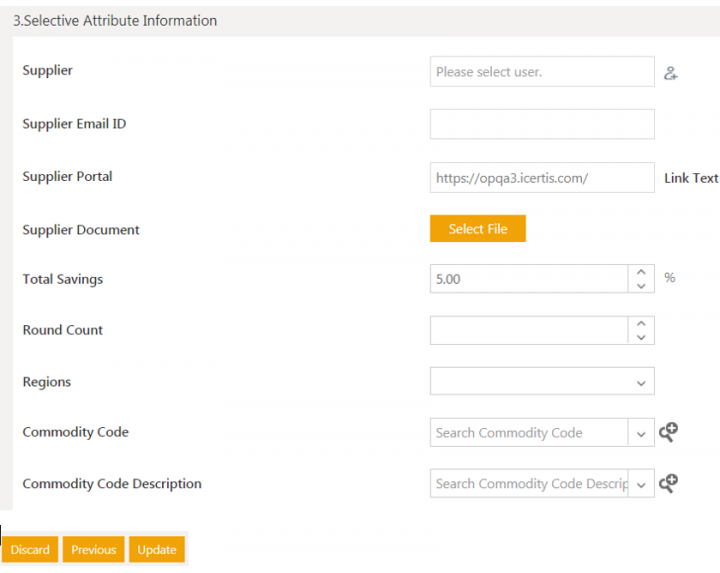Click the Search Commodity Code text box
Viewport: 720px width, 573px height.
[529, 433]
